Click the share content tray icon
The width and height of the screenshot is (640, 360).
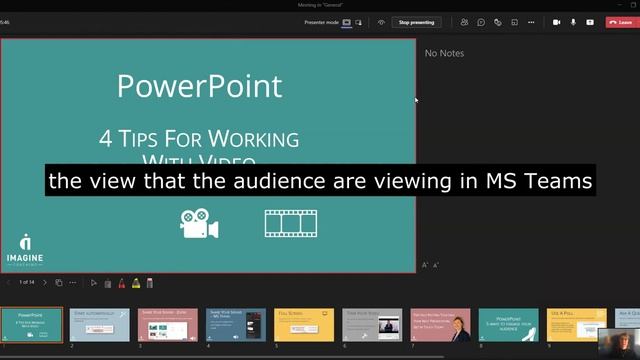pos(590,22)
